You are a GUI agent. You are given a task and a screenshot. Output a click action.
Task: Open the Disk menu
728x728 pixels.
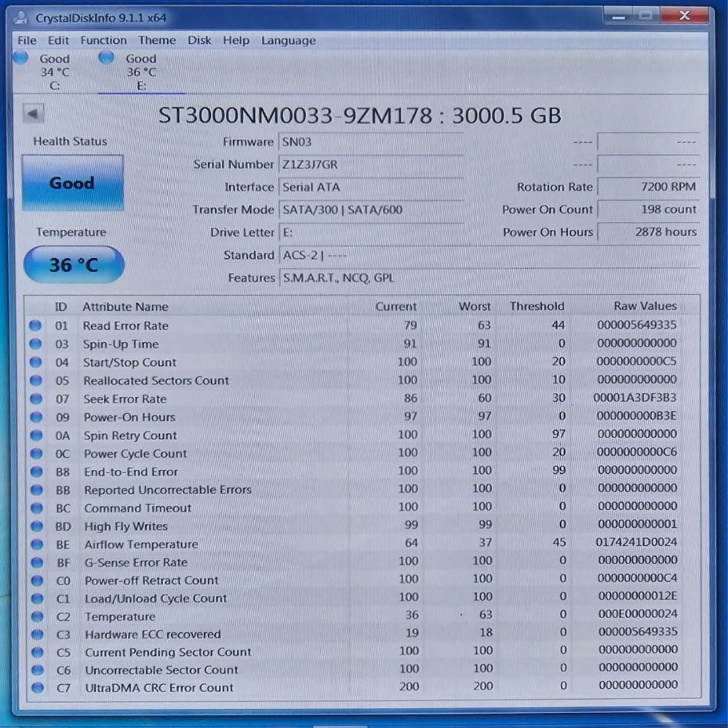200,40
